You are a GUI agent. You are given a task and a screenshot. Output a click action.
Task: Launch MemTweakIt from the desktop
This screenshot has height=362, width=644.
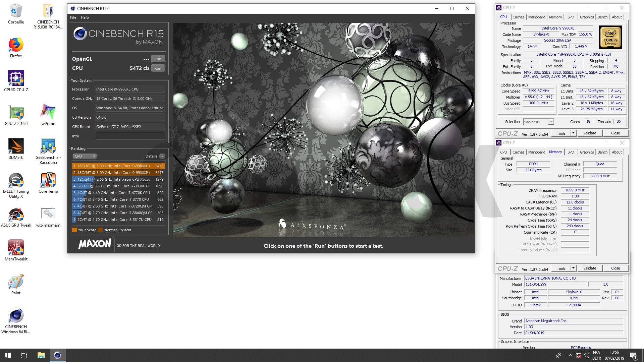[x=16, y=250]
